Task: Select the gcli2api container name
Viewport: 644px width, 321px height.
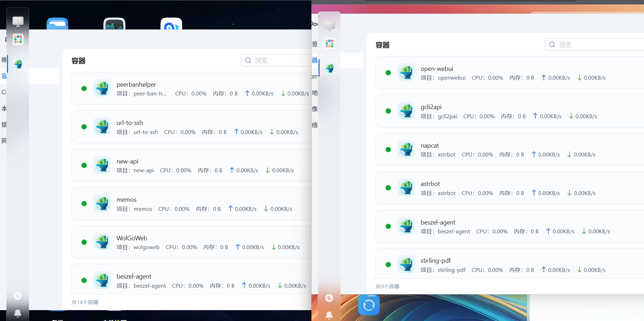Action: point(431,107)
